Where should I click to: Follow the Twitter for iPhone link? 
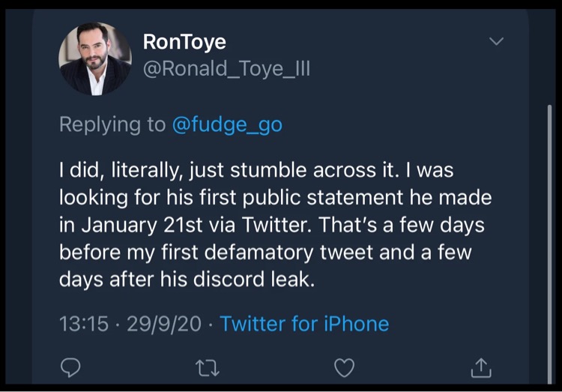pyautogui.click(x=304, y=324)
